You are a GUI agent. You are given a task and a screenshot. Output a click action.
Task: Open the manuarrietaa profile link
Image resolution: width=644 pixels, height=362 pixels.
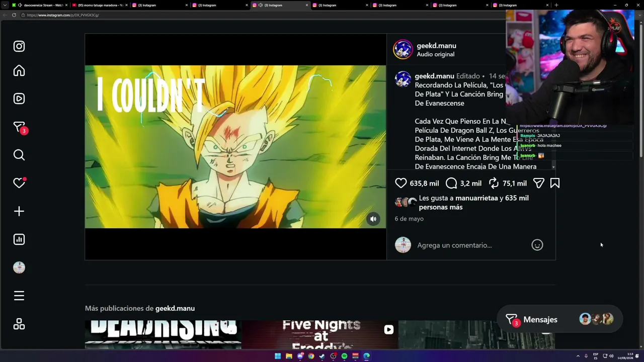click(476, 198)
